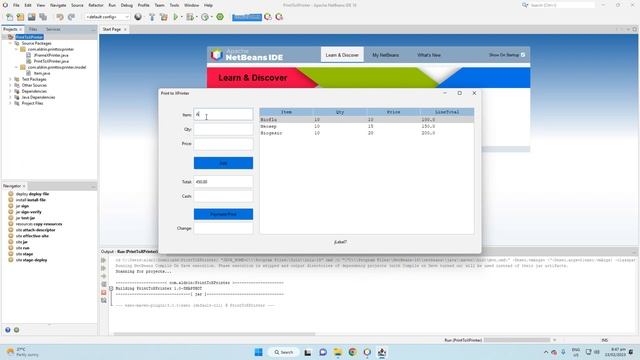Toggle the Show On Startup checkbox

(523, 55)
